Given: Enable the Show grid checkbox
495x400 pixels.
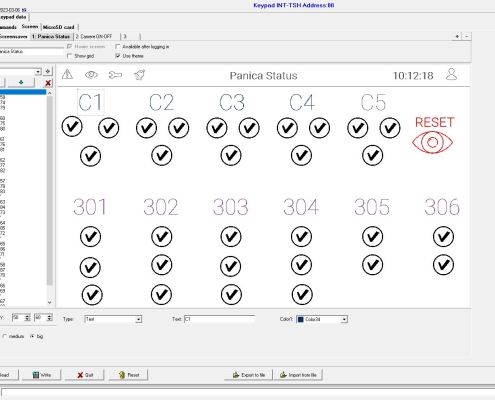Looking at the screenshot, I should tap(69, 56).
